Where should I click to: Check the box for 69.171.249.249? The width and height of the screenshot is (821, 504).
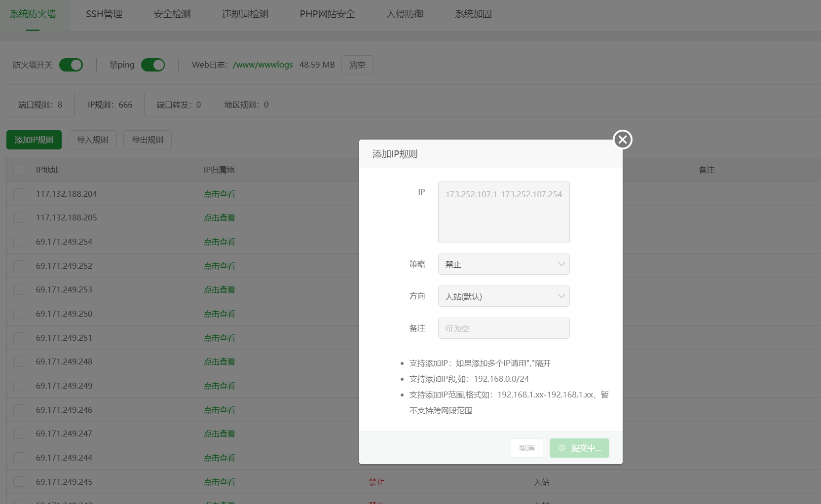[19, 386]
